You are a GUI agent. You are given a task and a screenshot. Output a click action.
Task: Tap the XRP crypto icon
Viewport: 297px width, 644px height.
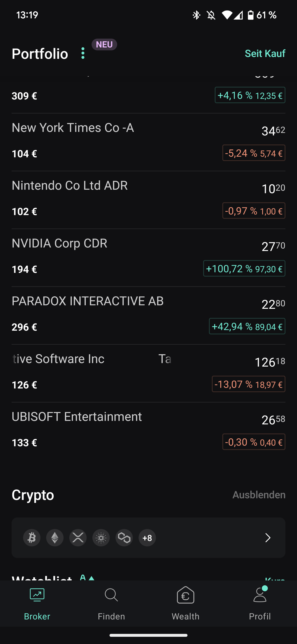click(x=78, y=537)
